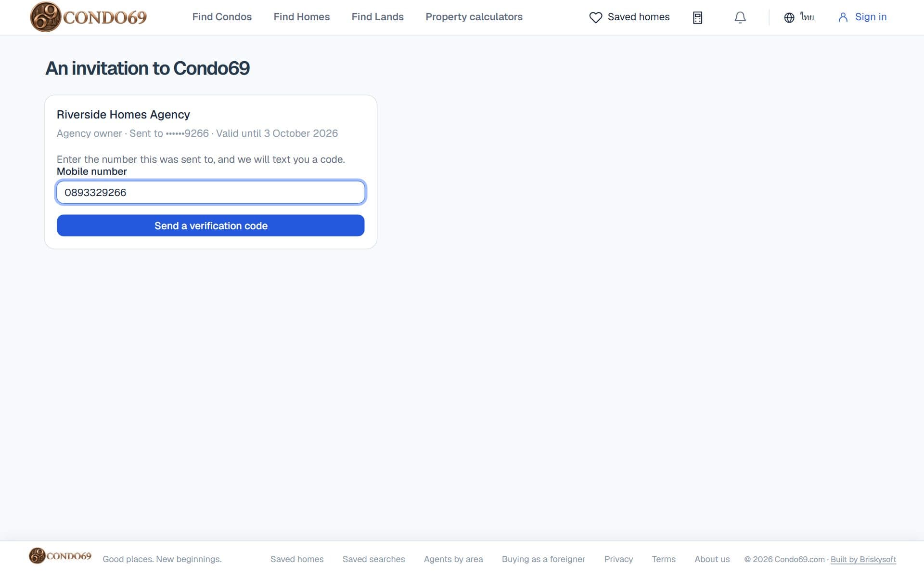Viewport: 924px width, 578px height.
Task: Follow the Built by Briskysoft link
Action: (863, 559)
